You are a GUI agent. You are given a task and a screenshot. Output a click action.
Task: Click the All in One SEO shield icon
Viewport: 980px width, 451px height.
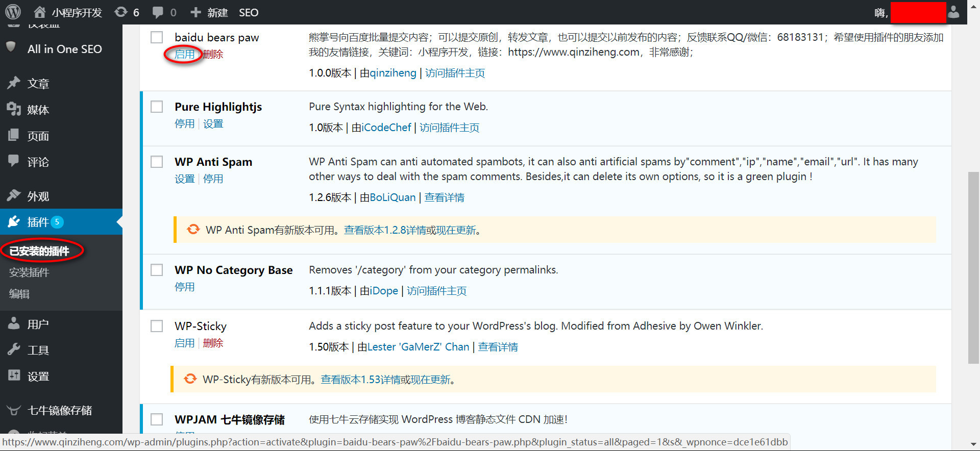coord(11,47)
